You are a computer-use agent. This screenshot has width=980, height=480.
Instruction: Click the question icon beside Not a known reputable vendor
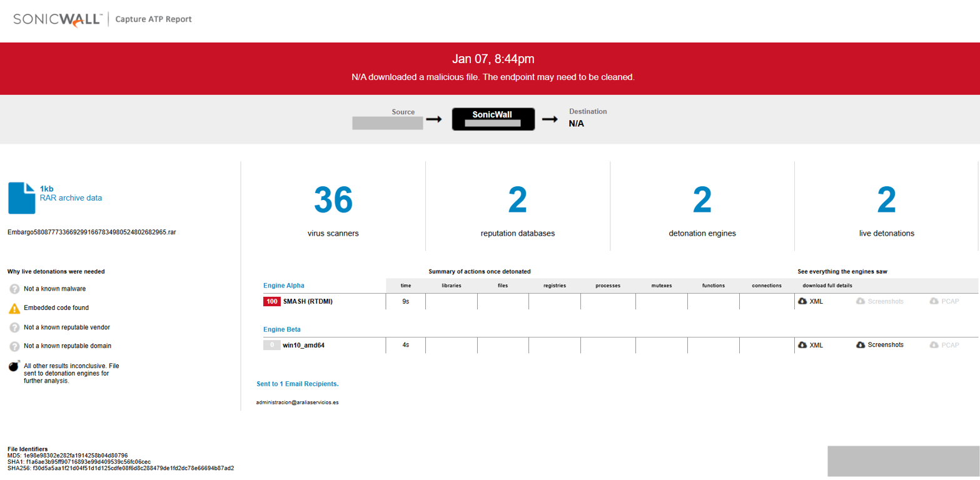click(14, 327)
